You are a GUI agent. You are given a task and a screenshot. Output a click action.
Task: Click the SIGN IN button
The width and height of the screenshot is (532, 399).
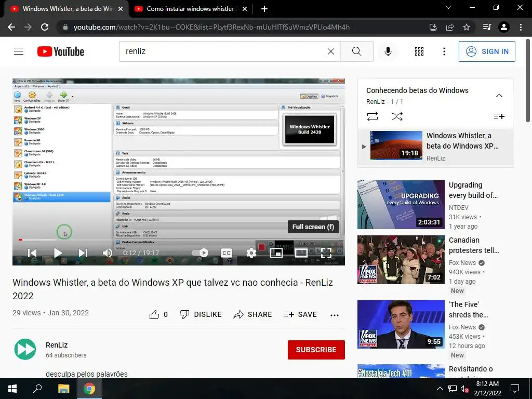coord(486,51)
